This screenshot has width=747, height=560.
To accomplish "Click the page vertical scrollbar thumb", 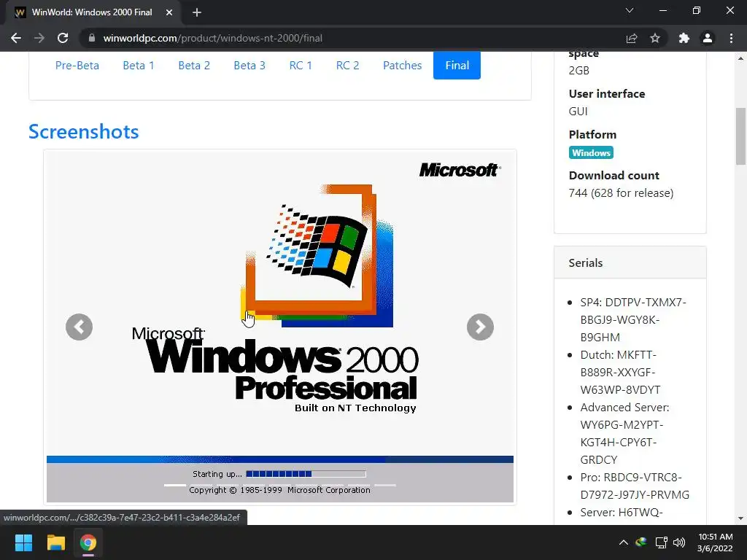I will [741, 136].
